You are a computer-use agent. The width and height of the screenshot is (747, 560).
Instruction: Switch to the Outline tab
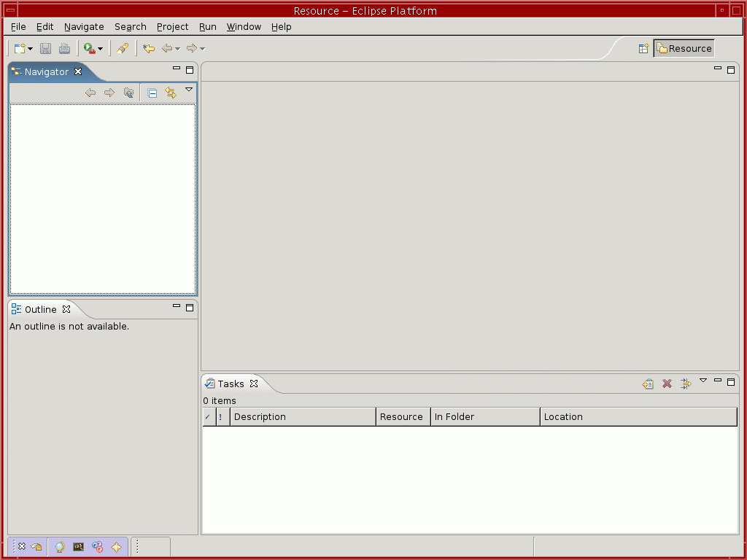tap(40, 310)
